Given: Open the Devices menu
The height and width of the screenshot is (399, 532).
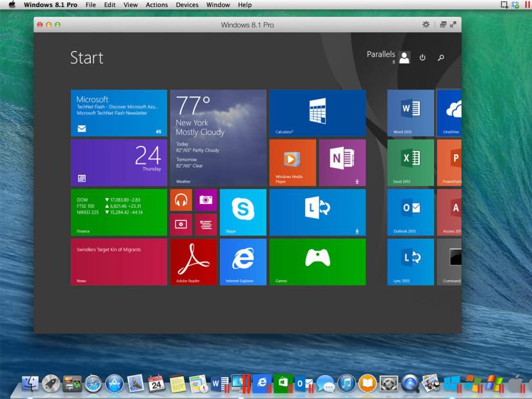Looking at the screenshot, I should [x=186, y=5].
